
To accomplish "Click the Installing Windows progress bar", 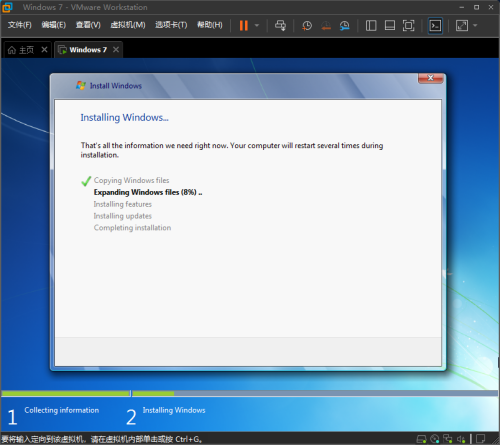I will click(x=315, y=393).
